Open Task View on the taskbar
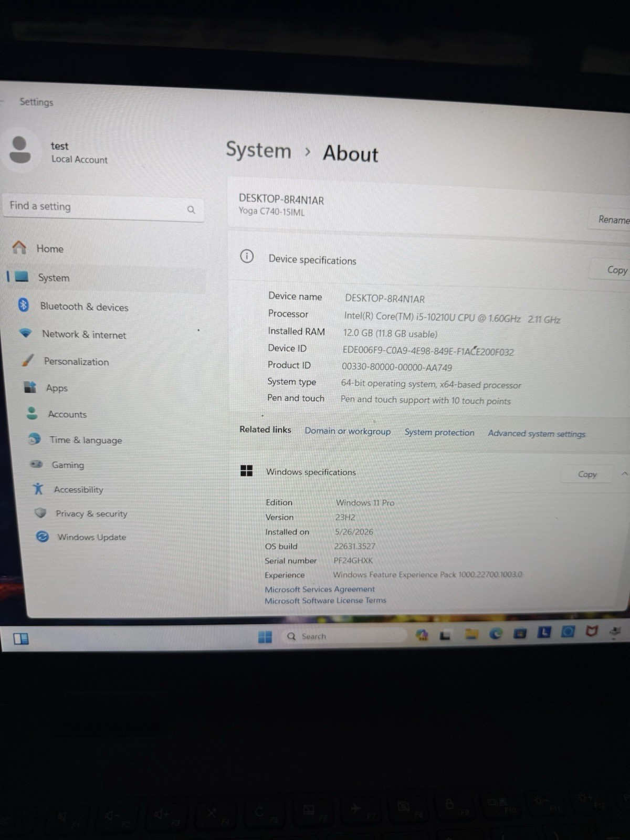 [445, 636]
